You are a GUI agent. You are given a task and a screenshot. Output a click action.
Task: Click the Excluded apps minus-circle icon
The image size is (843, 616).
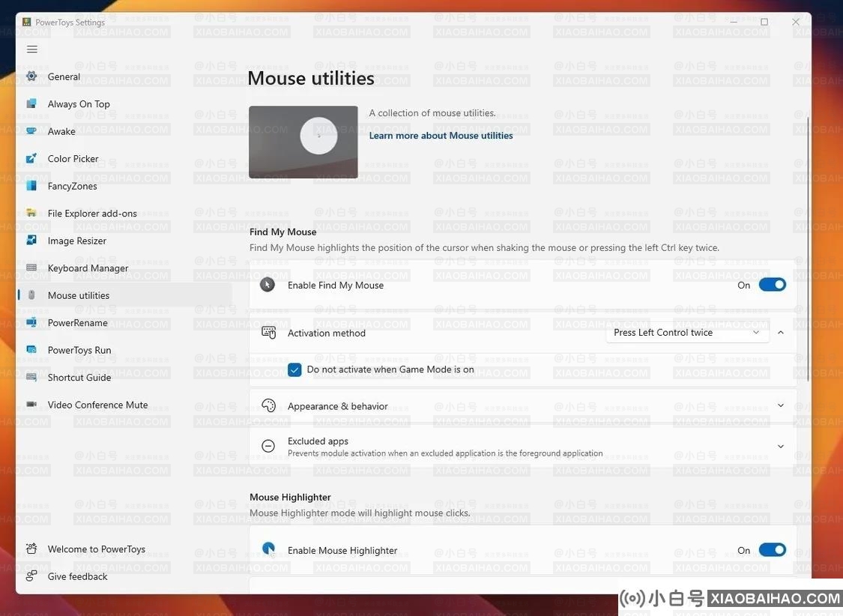click(268, 446)
